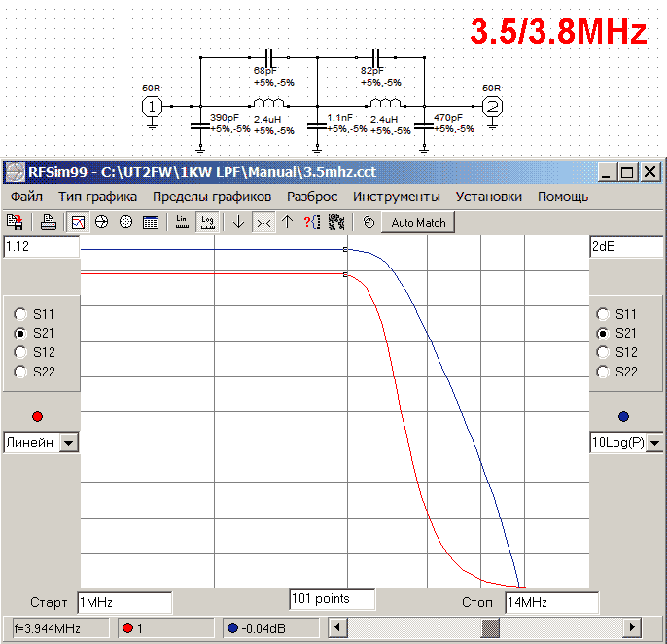Click the 470pF shunt capacitor symbol
Image resolution: width=667 pixels, height=644 pixels.
pos(424,126)
